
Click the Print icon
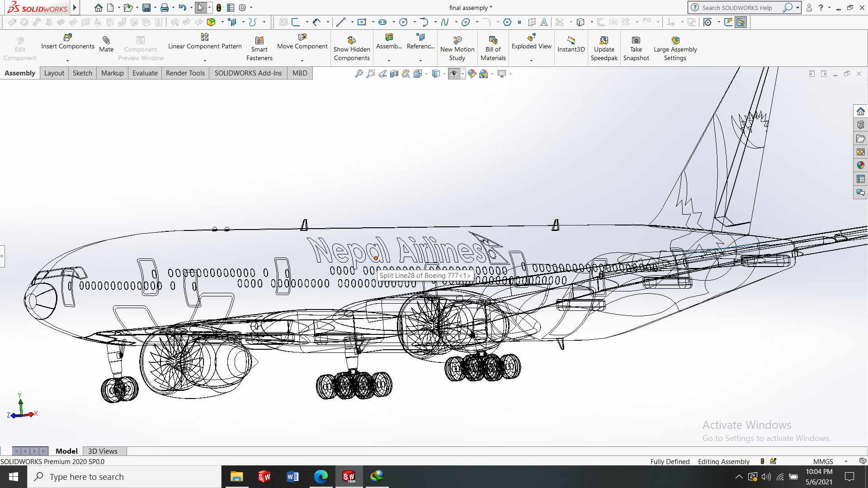(165, 8)
